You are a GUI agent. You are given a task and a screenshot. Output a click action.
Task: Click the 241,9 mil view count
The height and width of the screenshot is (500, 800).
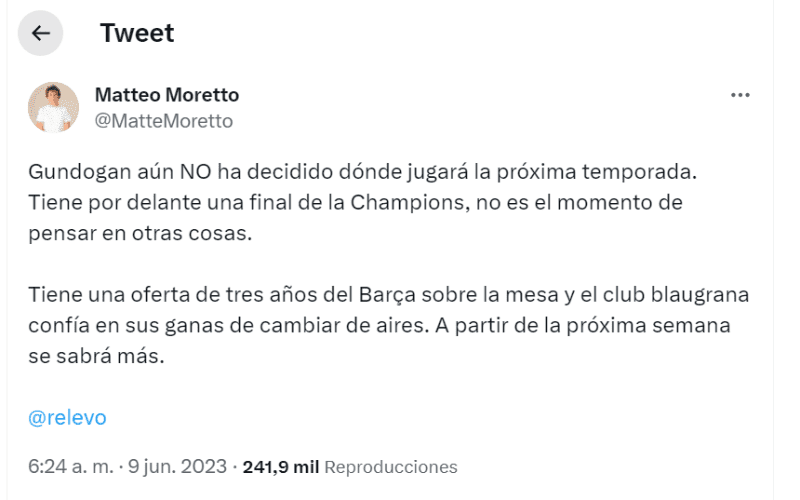281,467
